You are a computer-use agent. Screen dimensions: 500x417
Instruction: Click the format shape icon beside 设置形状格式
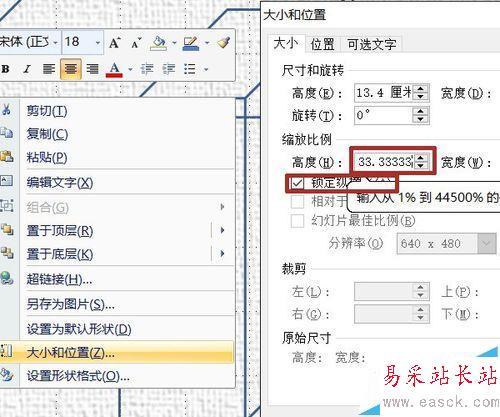click(6, 375)
